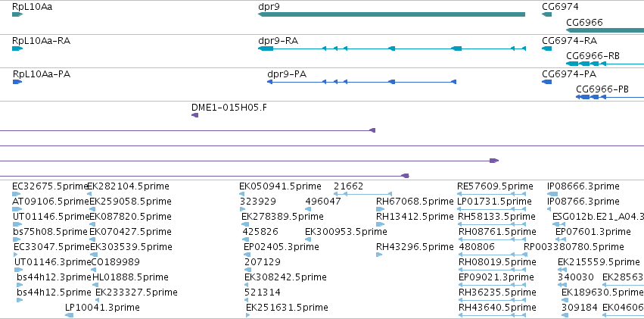The width and height of the screenshot is (644, 319).
Task: Select UT01146.3prime label
Action: [52, 262]
